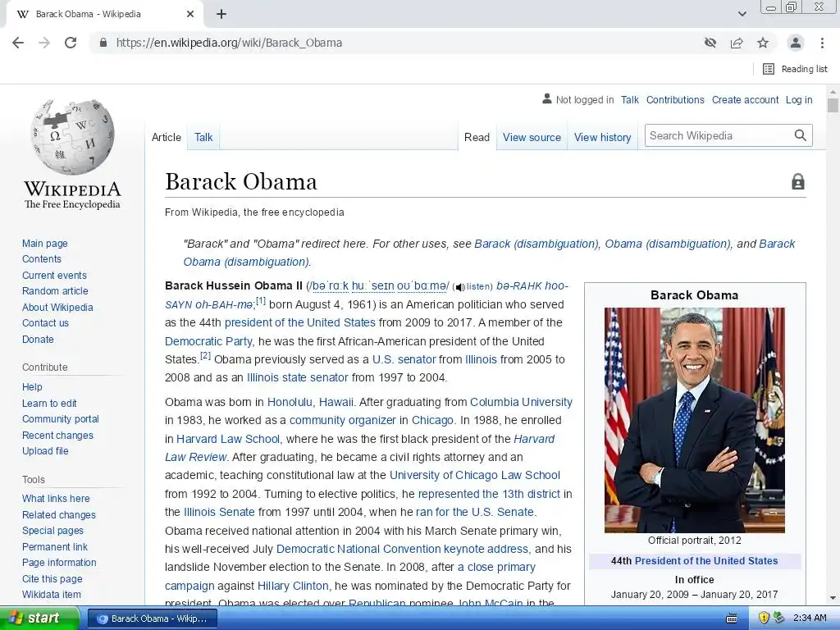
Task: Click Cite this page link
Action: pyautogui.click(x=52, y=579)
